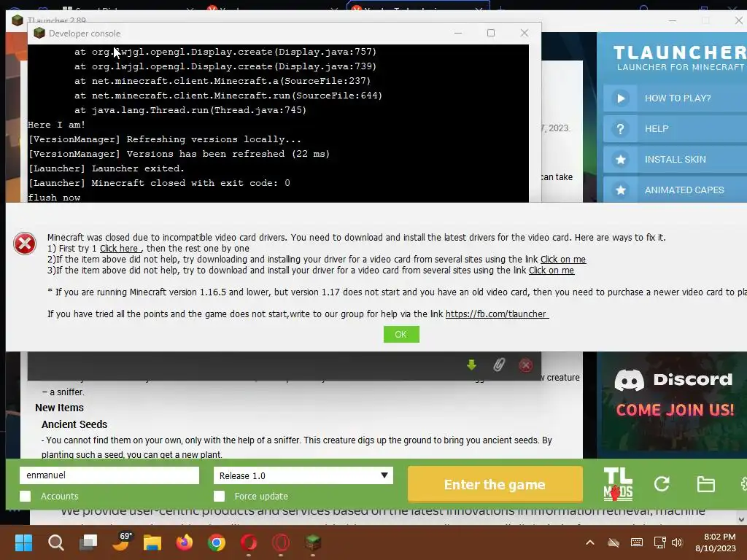The width and height of the screenshot is (747, 560).
Task: Open the Windows Start menu
Action: point(23,542)
